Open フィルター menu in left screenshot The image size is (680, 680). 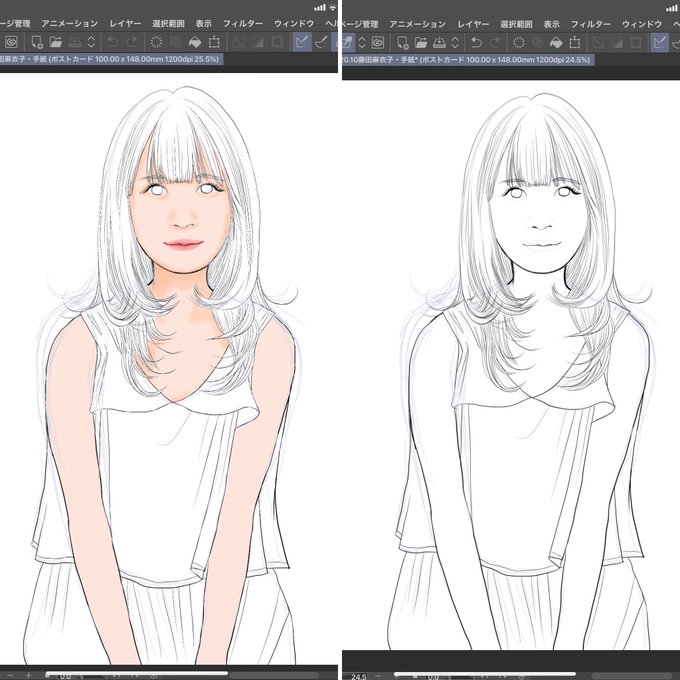click(x=243, y=23)
